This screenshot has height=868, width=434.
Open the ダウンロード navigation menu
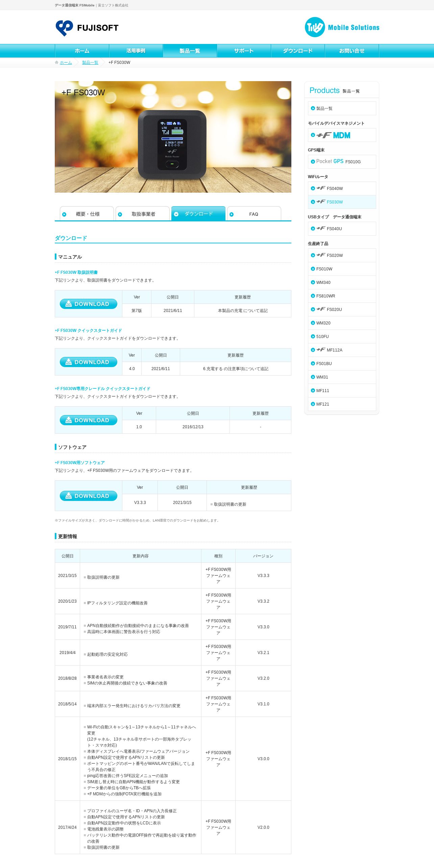coord(298,51)
